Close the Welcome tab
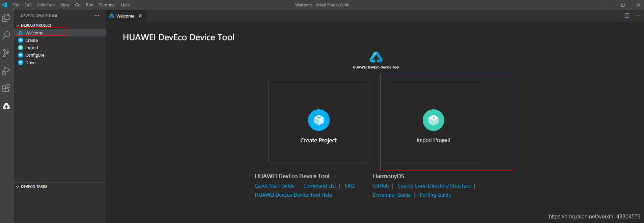Viewport: 644px width, 223px height. click(x=140, y=16)
